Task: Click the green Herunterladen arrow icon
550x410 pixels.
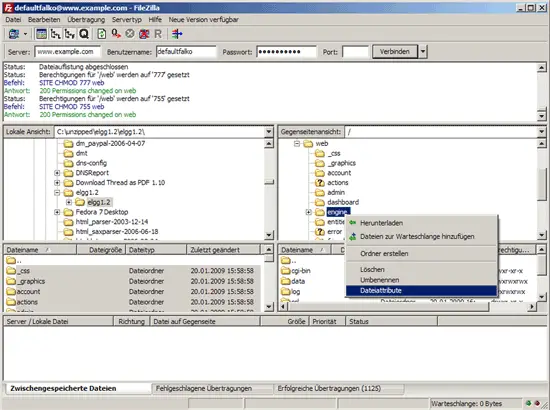Action: click(353, 223)
